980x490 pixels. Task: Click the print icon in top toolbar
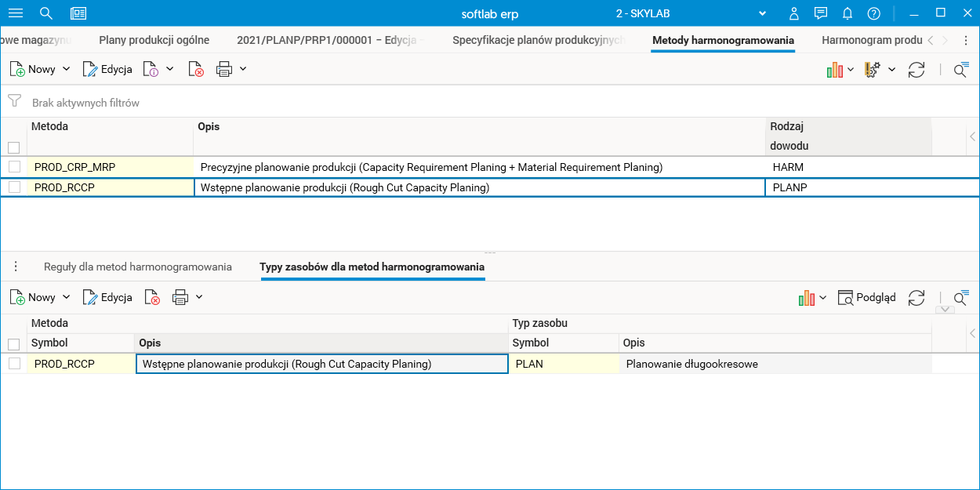pos(224,69)
